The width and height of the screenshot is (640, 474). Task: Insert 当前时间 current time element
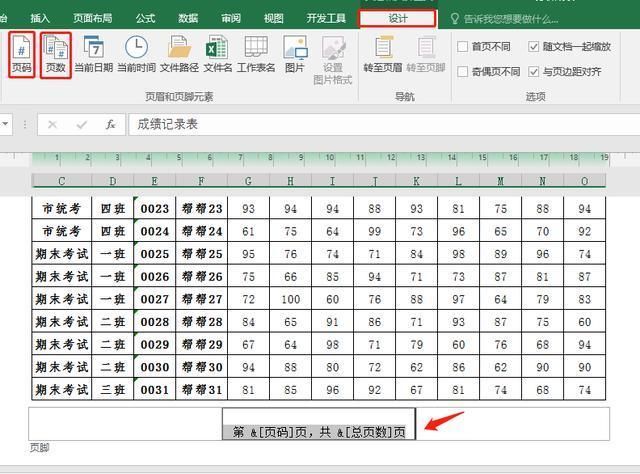pos(136,55)
